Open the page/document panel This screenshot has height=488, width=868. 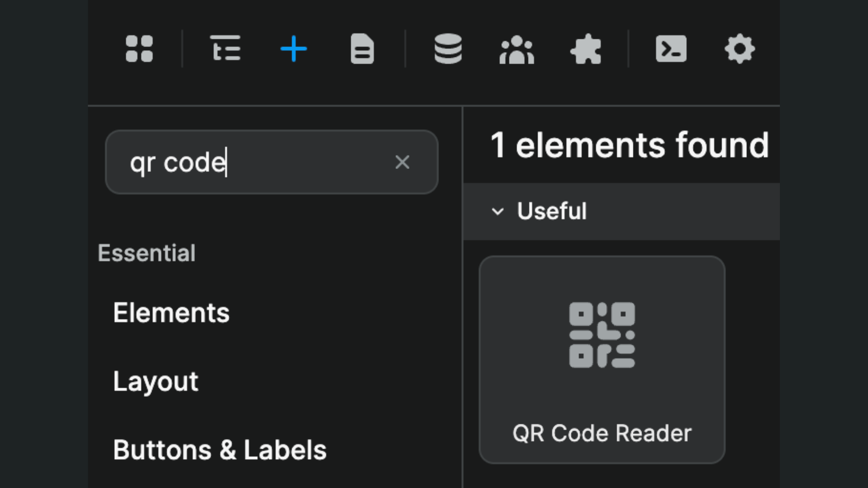click(x=362, y=50)
